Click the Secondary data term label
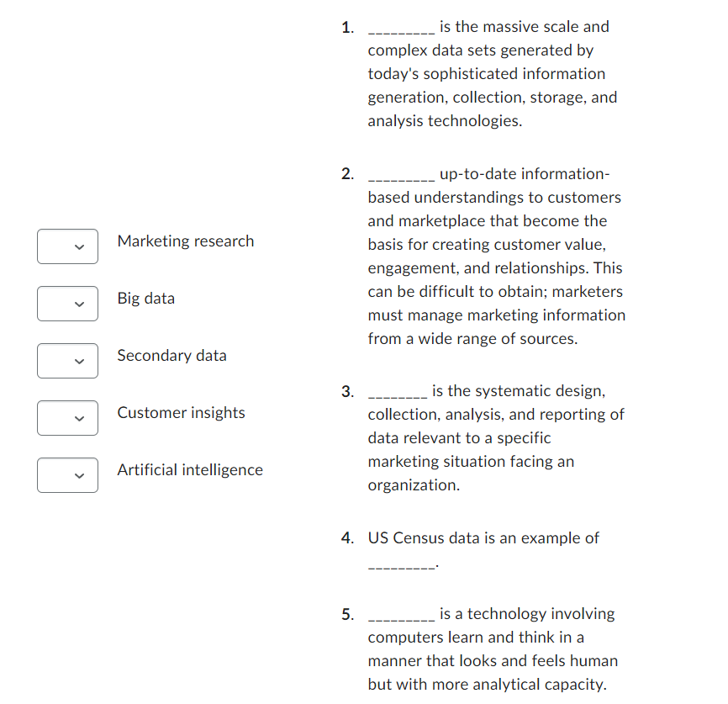The height and width of the screenshot is (704, 728). [171, 355]
